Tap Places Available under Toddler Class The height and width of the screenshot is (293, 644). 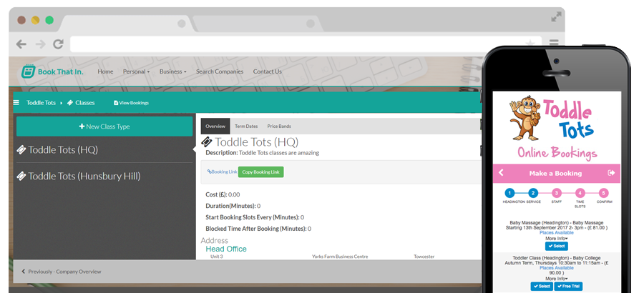(x=557, y=268)
